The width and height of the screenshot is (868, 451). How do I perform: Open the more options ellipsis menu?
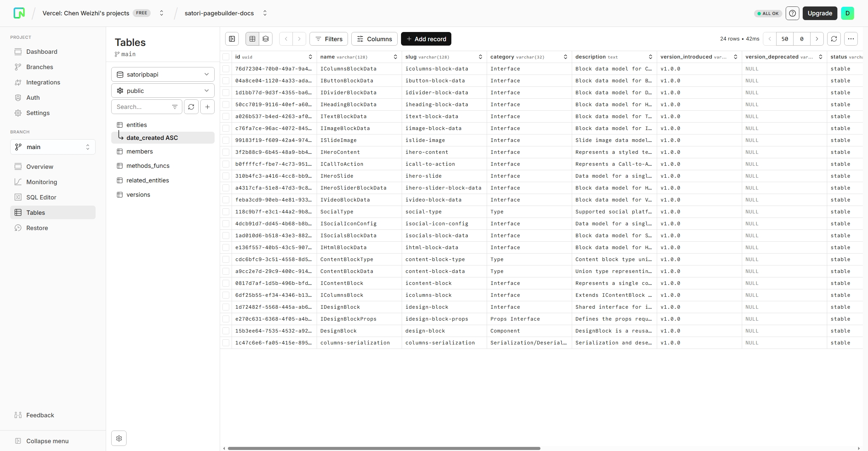coord(850,39)
